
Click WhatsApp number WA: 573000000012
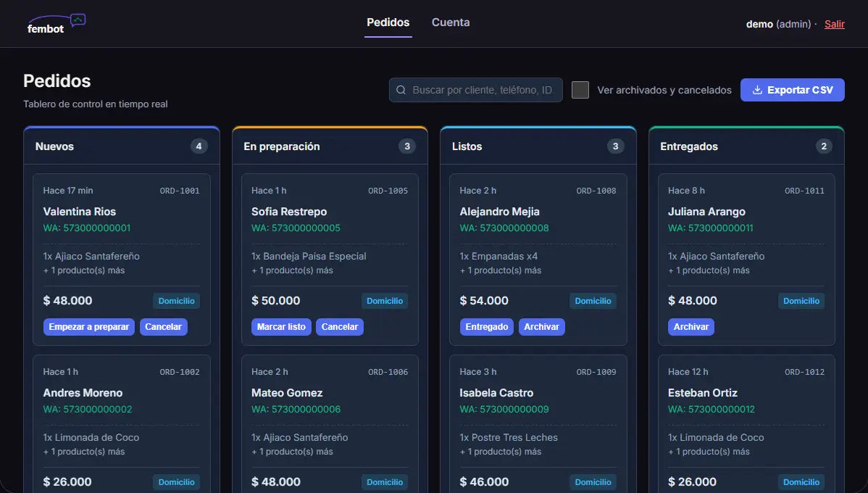point(711,409)
